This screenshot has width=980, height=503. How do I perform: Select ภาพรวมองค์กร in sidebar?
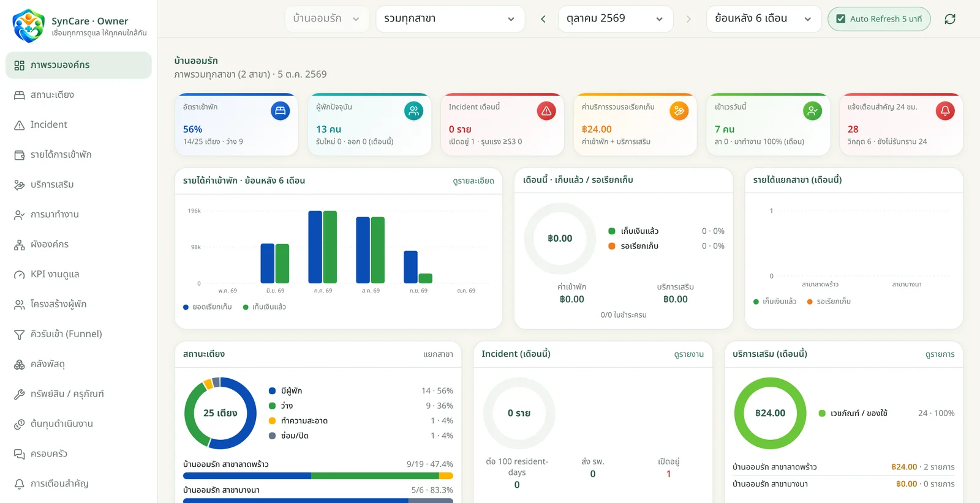click(78, 65)
